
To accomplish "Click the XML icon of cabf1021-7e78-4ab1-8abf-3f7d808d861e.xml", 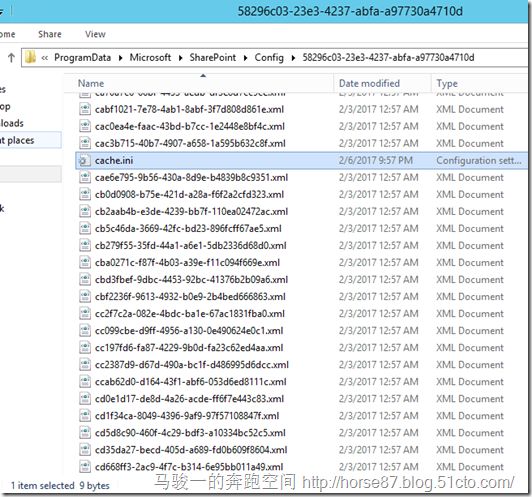I will pos(85,109).
